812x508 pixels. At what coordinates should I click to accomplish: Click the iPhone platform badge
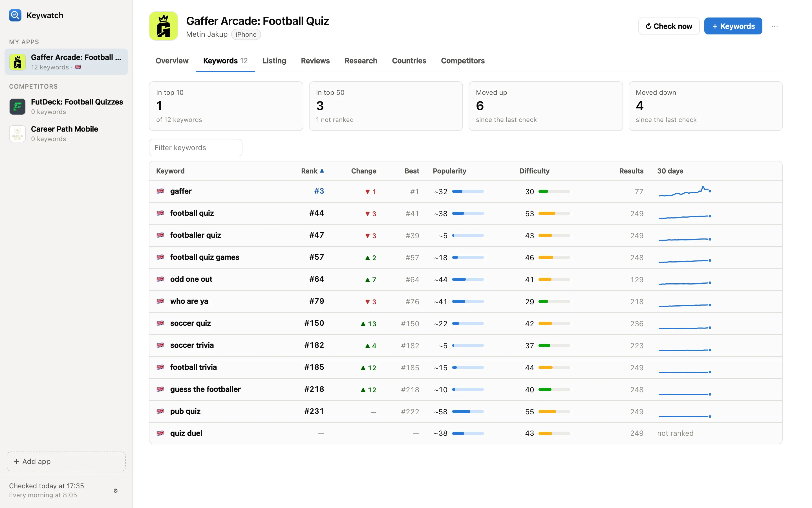(246, 34)
